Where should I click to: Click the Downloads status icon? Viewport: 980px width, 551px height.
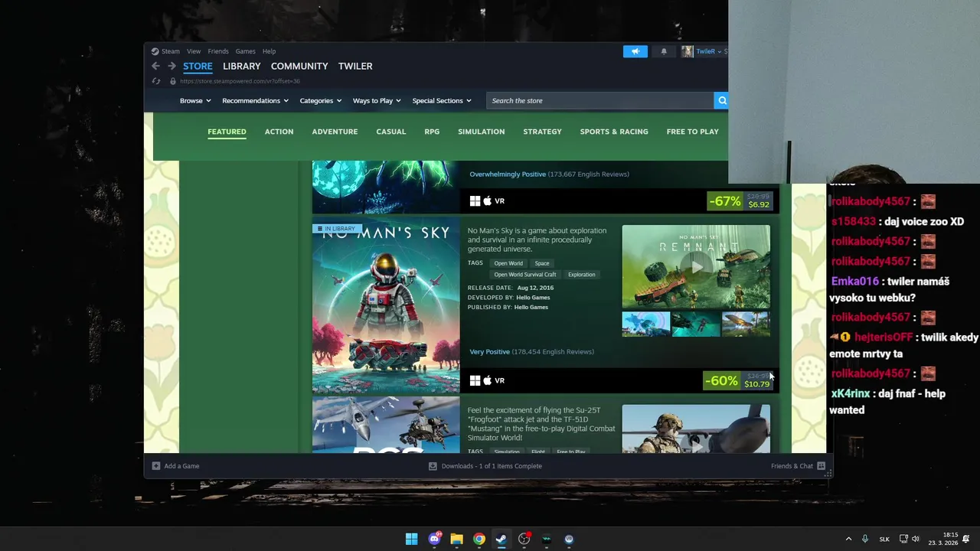(x=433, y=465)
